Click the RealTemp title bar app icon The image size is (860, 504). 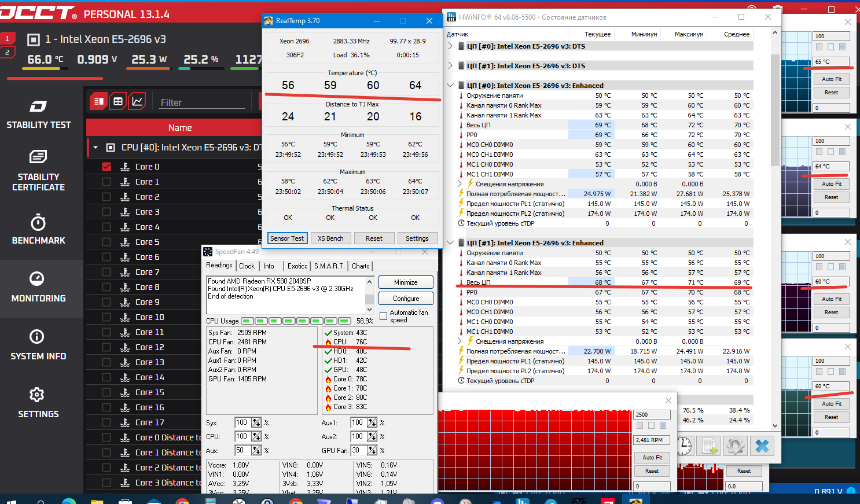point(269,21)
